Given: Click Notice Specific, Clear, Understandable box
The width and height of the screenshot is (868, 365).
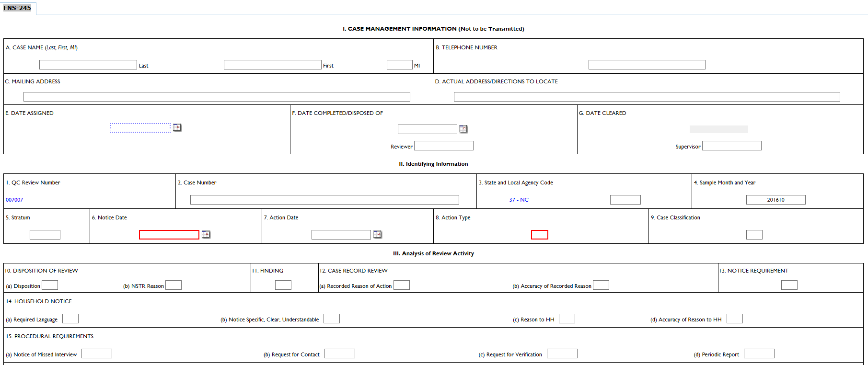Looking at the screenshot, I should coord(332,319).
